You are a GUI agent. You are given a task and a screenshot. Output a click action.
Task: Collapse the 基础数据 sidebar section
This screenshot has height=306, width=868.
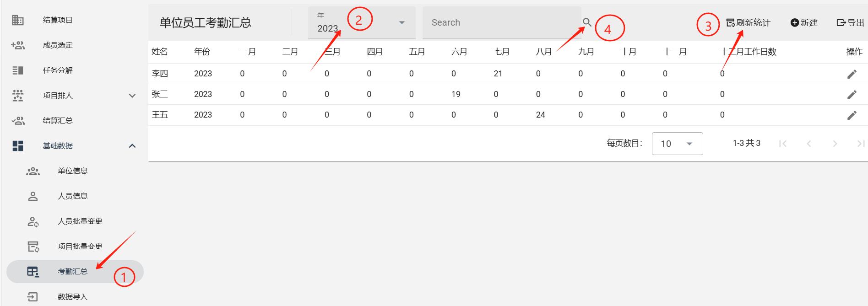coord(132,146)
